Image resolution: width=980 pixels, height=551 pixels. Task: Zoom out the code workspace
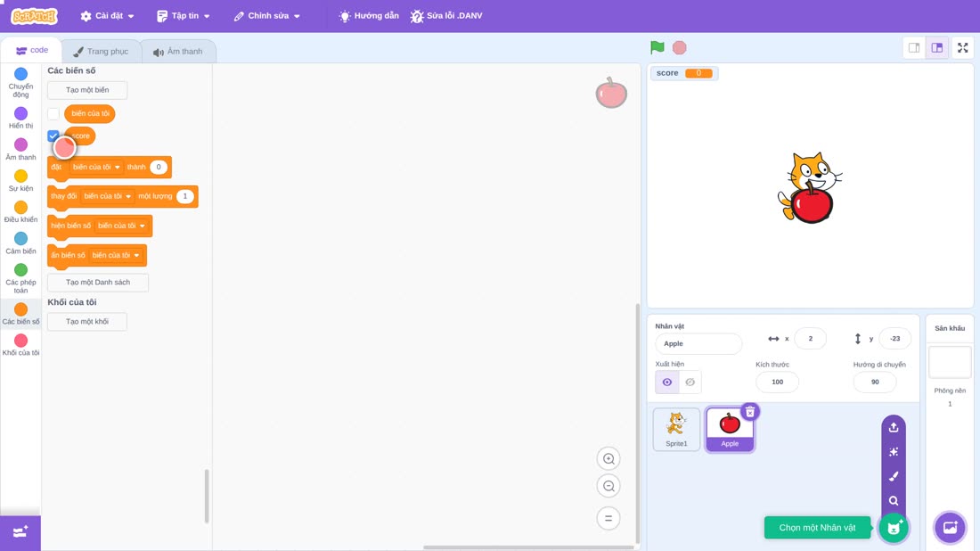coord(608,486)
